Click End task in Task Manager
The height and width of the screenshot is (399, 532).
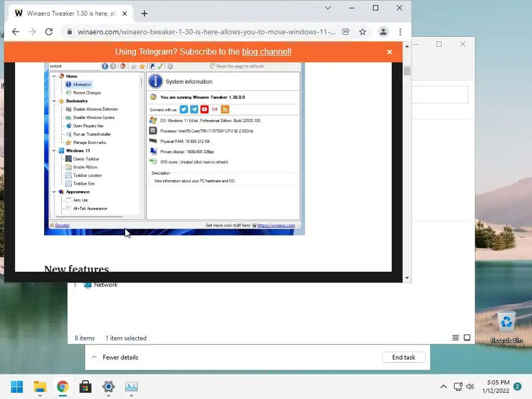404,357
